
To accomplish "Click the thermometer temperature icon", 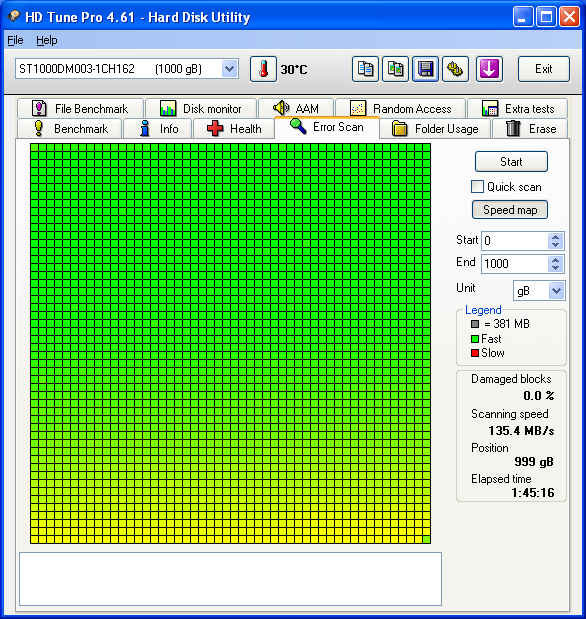I will [x=263, y=69].
